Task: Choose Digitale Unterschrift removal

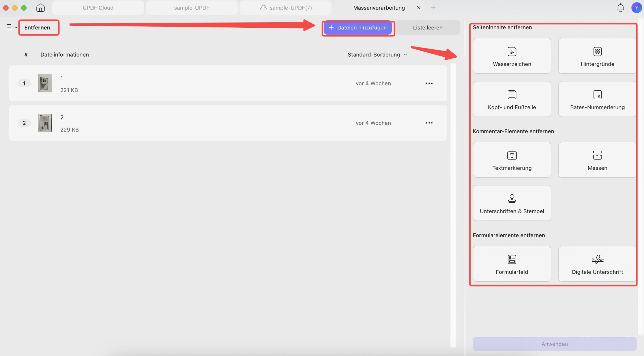Action: coord(597,264)
